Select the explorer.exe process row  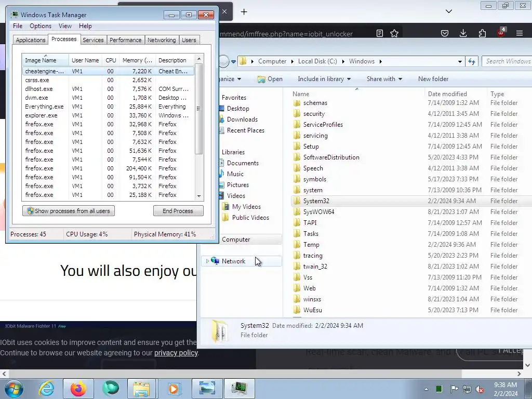[x=108, y=115]
